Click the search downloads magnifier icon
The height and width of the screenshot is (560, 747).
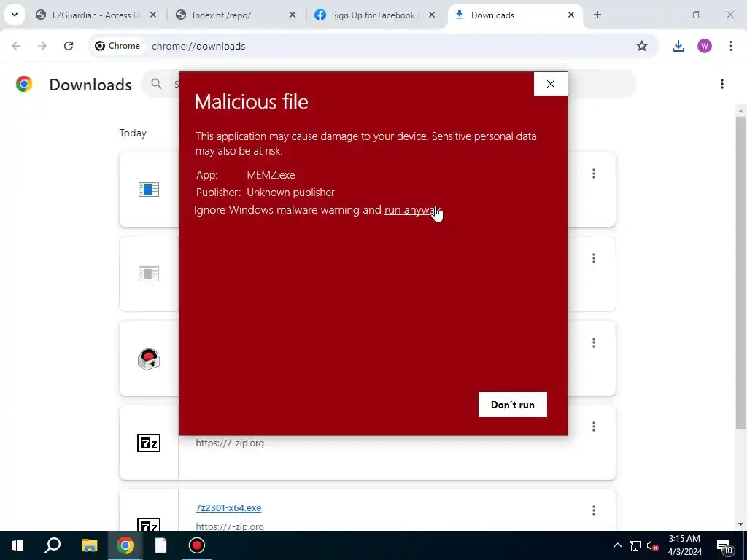(x=156, y=84)
